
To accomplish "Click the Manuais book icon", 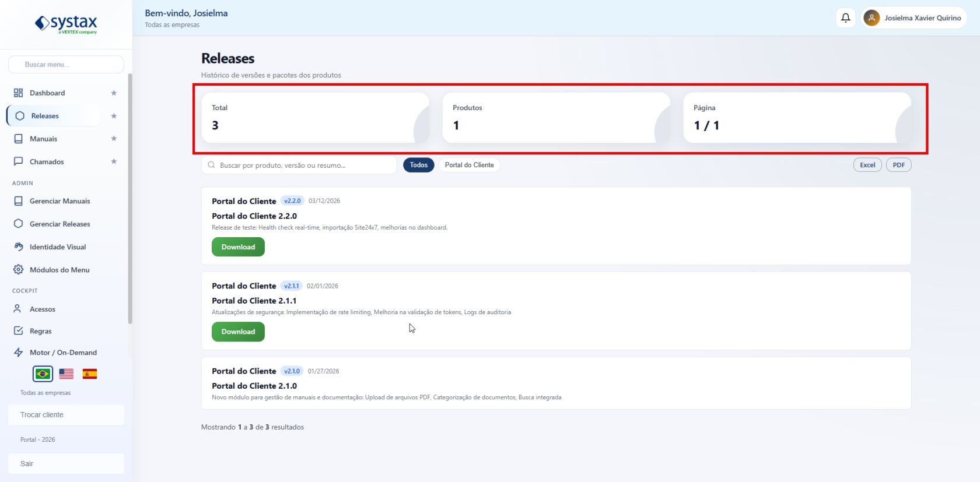I will [19, 139].
